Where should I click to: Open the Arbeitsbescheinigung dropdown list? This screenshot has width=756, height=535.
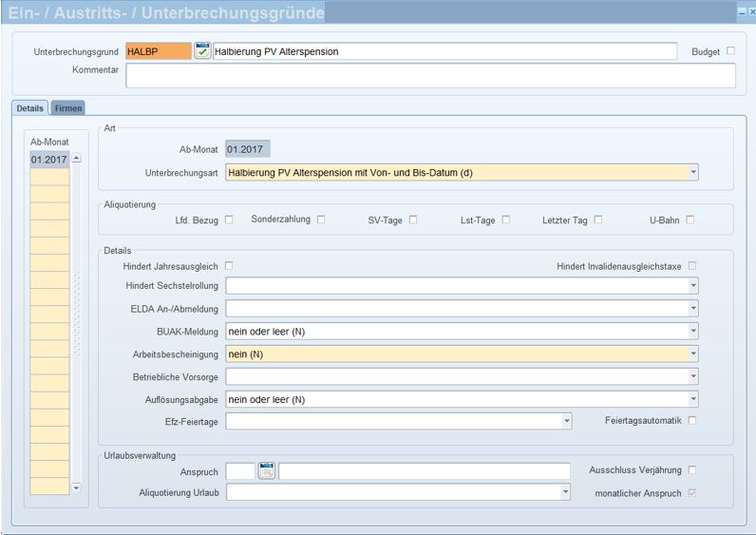[692, 353]
